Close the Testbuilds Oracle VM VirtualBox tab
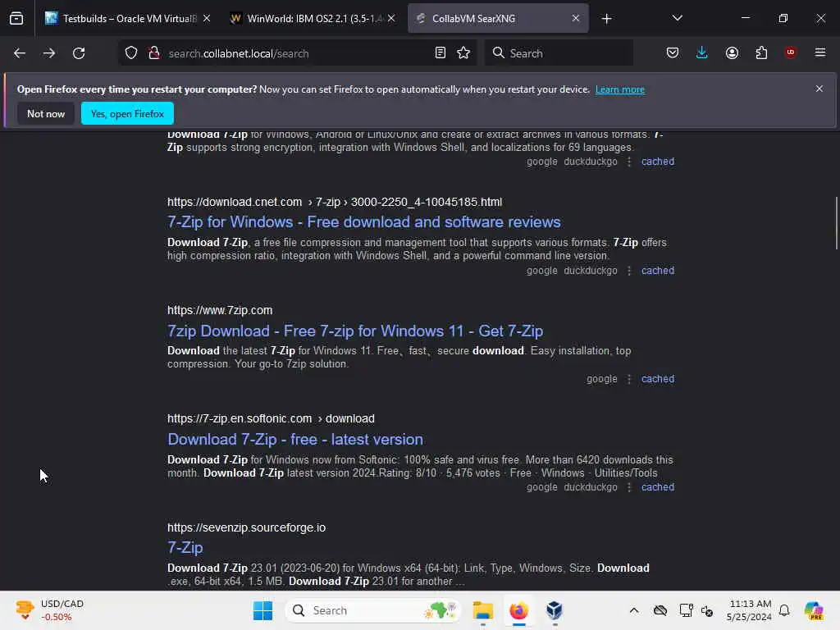Screen dimensions: 840x630 (207, 19)
